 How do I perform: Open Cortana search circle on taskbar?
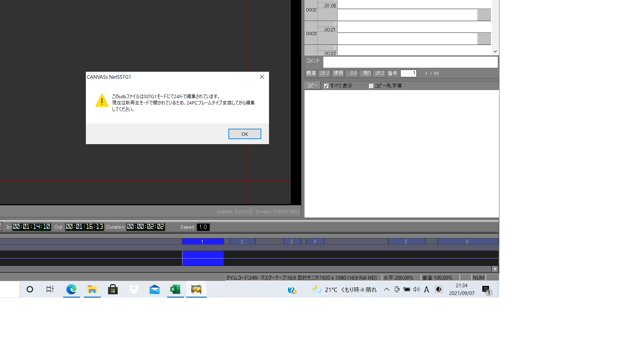pyautogui.click(x=30, y=290)
